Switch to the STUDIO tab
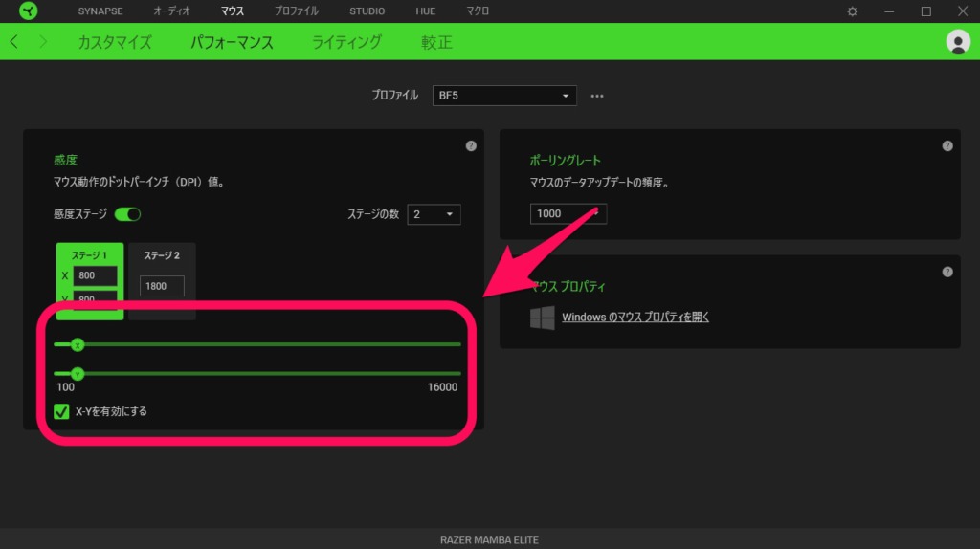Viewport: 980px width, 549px height. (367, 11)
